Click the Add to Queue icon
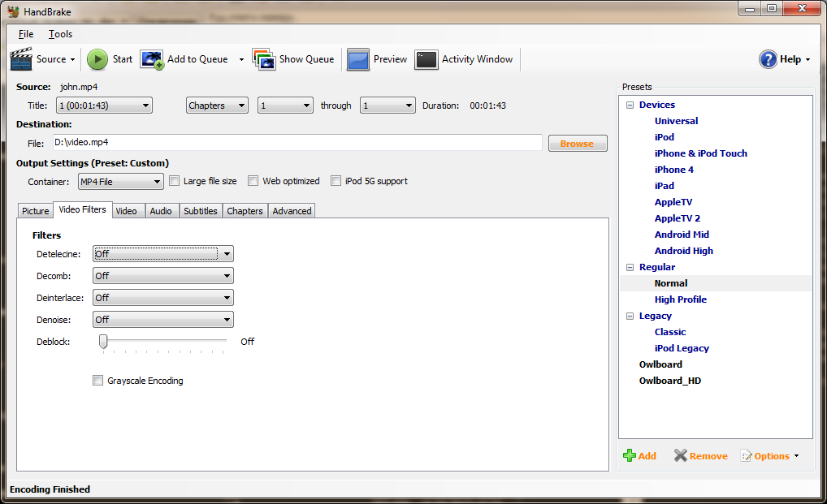The image size is (827, 504). 152,59
